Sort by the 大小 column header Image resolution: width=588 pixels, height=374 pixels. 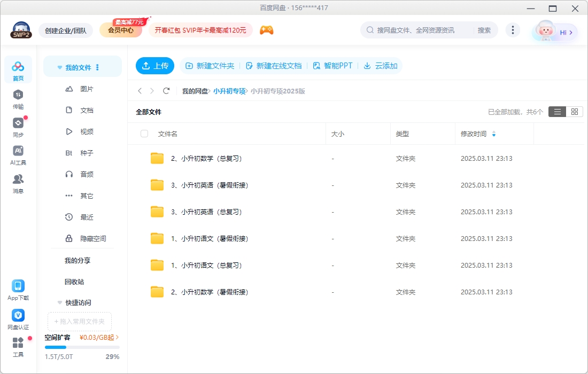[337, 134]
